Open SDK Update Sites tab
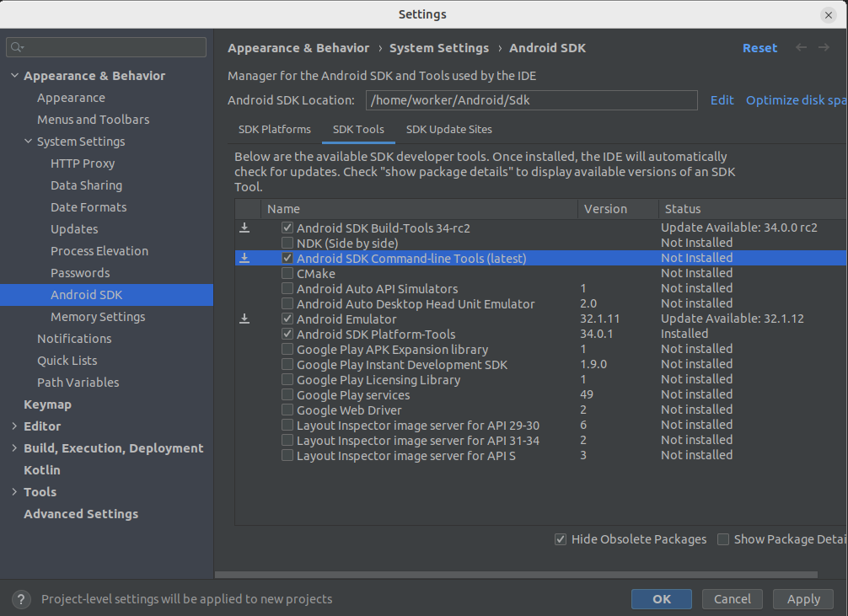Viewport: 848px width, 616px height. tap(449, 129)
